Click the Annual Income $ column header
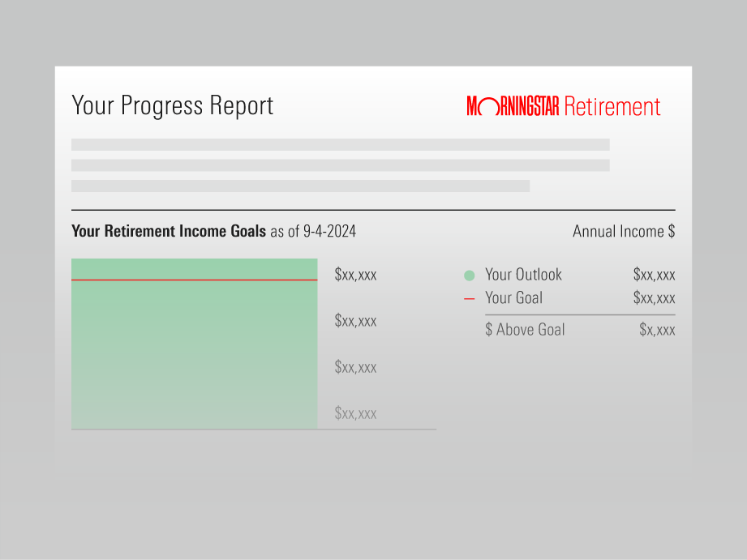747x560 pixels. tap(624, 231)
